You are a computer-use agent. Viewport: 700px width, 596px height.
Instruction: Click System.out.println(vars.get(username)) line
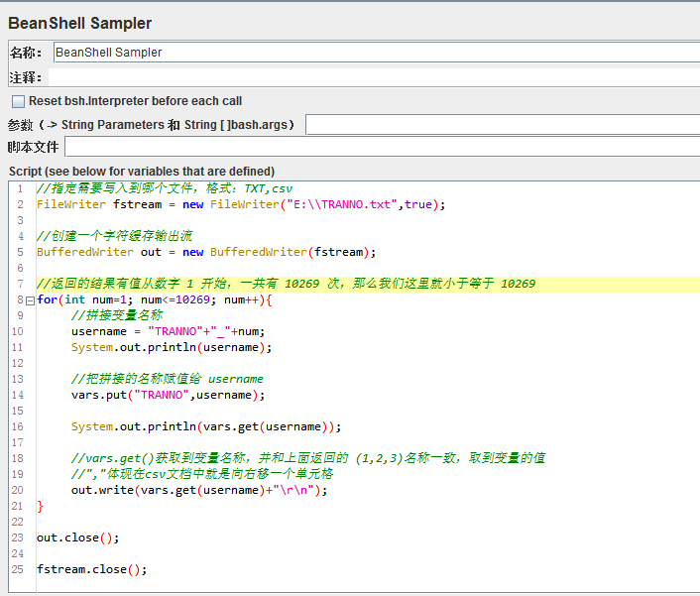[206, 426]
